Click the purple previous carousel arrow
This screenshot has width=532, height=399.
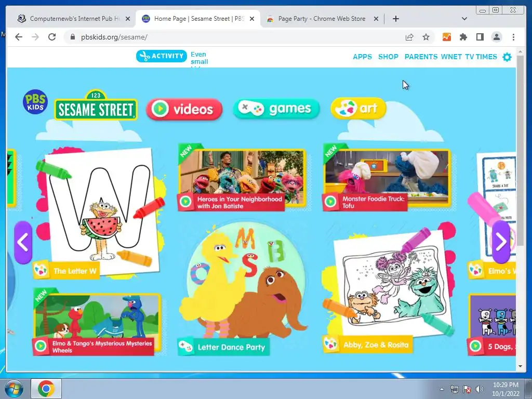[x=23, y=242]
